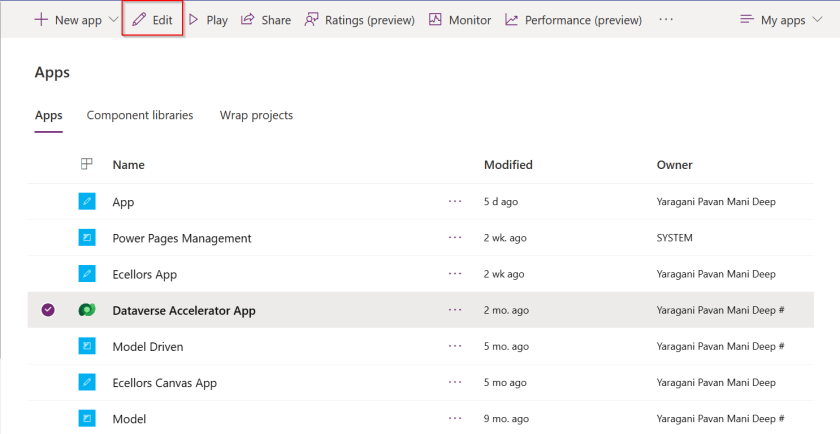Show more commands via toolbar ellipsis

[x=667, y=20]
